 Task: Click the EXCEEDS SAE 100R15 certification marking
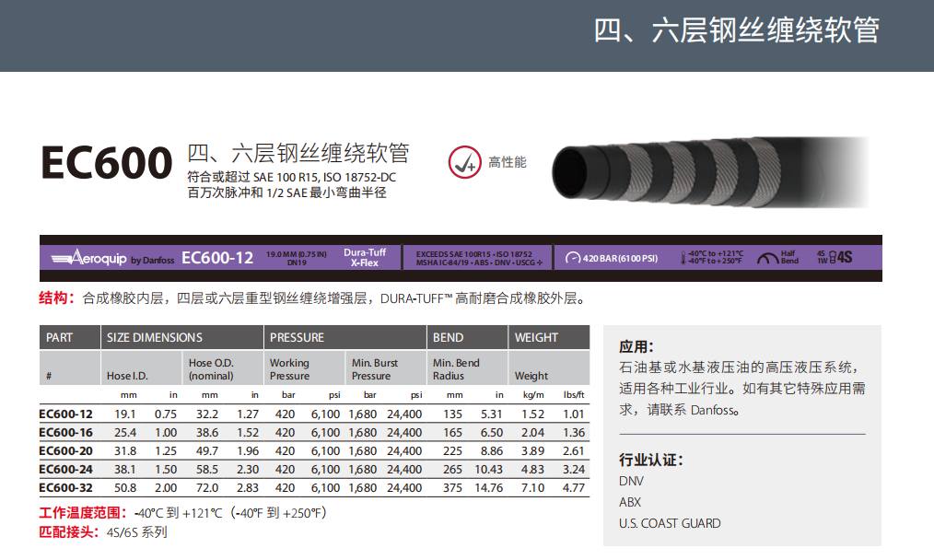(x=479, y=258)
